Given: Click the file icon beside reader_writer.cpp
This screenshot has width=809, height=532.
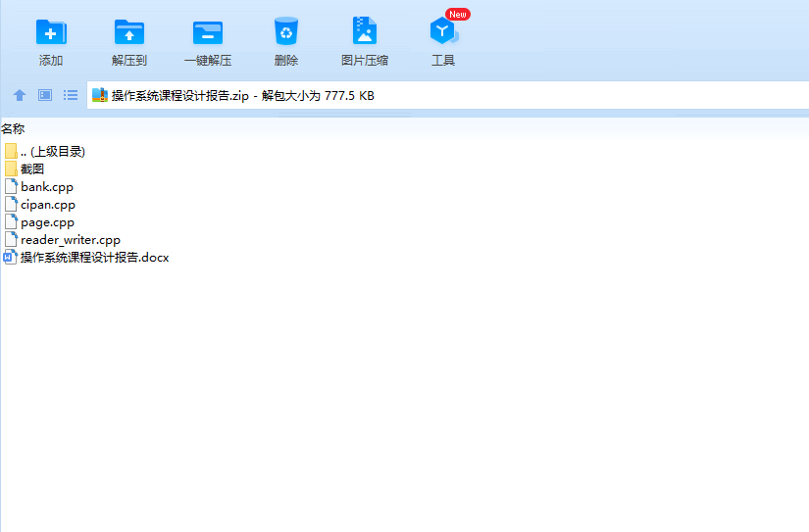Looking at the screenshot, I should [11, 239].
